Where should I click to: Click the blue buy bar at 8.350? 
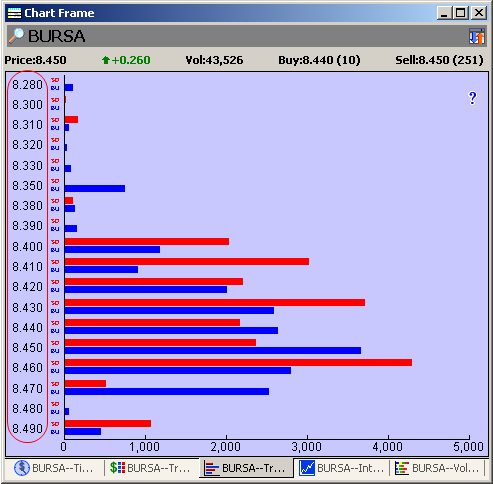(x=95, y=189)
